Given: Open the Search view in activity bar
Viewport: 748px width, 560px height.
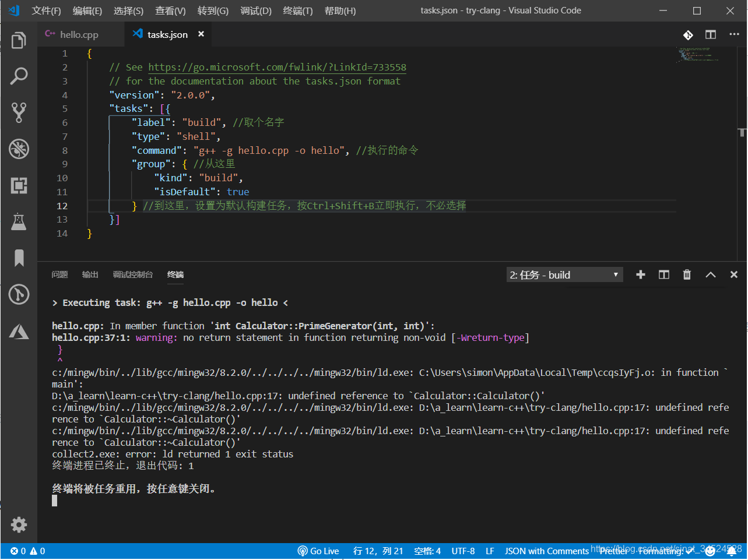Looking at the screenshot, I should [19, 76].
